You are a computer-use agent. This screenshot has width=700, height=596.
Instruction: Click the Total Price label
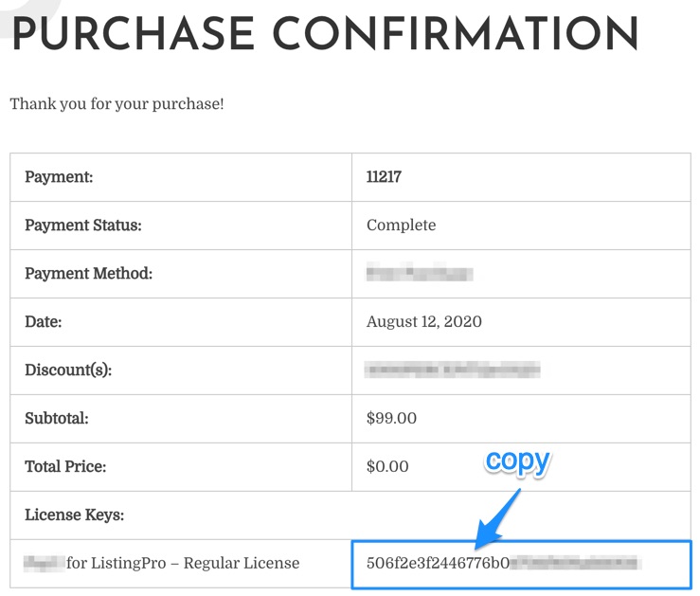(65, 466)
